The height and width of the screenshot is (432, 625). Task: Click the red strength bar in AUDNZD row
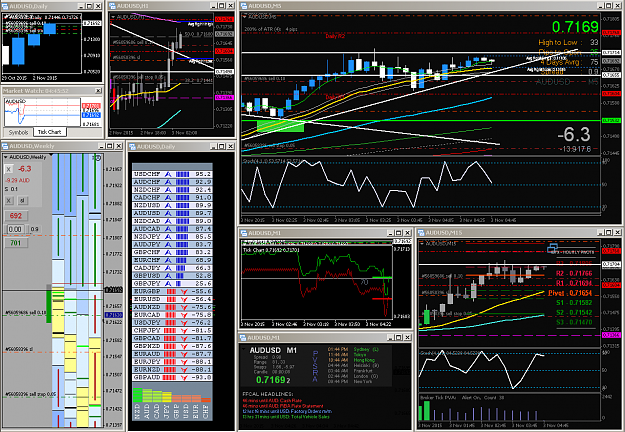point(171,307)
